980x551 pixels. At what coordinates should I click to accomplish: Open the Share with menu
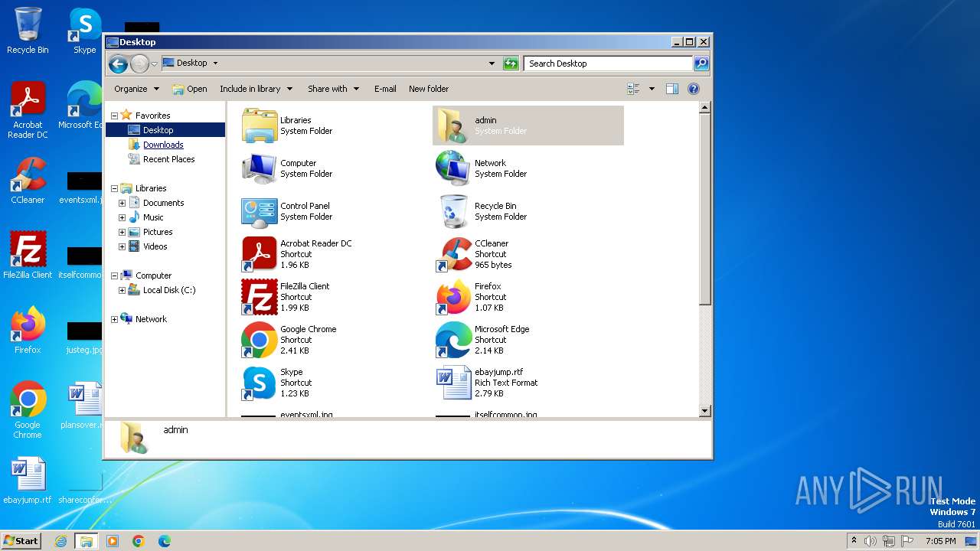pyautogui.click(x=333, y=89)
